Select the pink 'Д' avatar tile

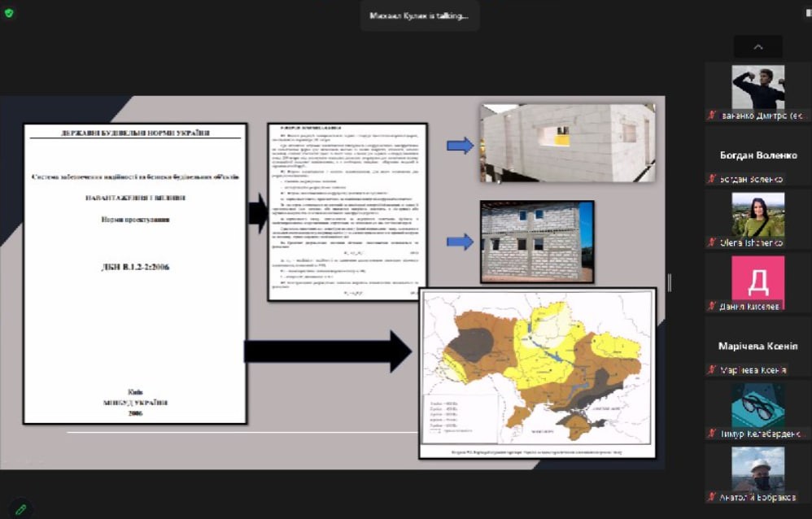(x=757, y=278)
